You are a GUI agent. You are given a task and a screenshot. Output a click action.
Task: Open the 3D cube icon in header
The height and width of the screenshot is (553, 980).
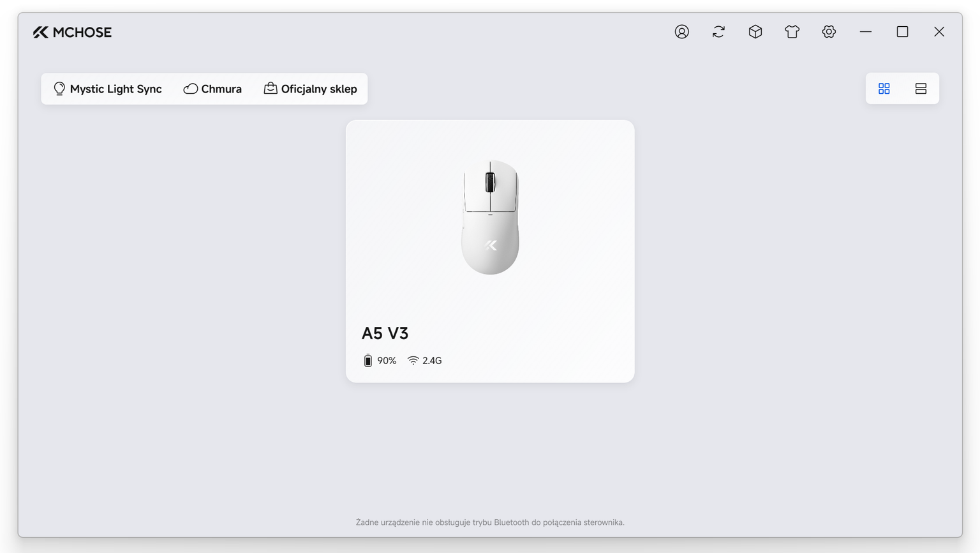(755, 32)
